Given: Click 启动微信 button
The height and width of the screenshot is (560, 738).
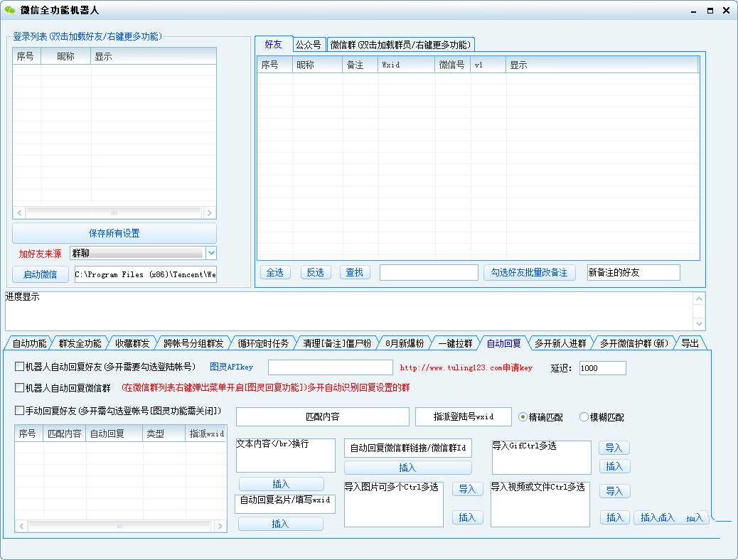Looking at the screenshot, I should [41, 274].
